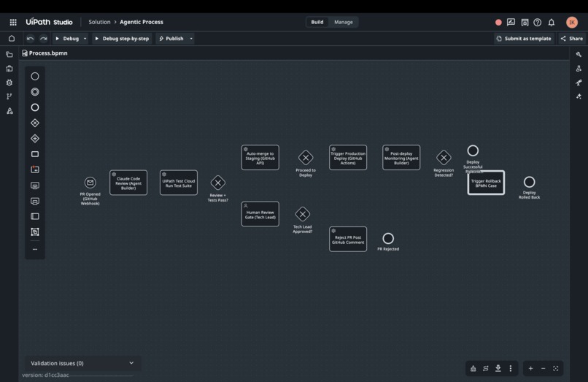This screenshot has height=382, width=588.
Task: Select the Claude Code Review task node
Action: 128,183
